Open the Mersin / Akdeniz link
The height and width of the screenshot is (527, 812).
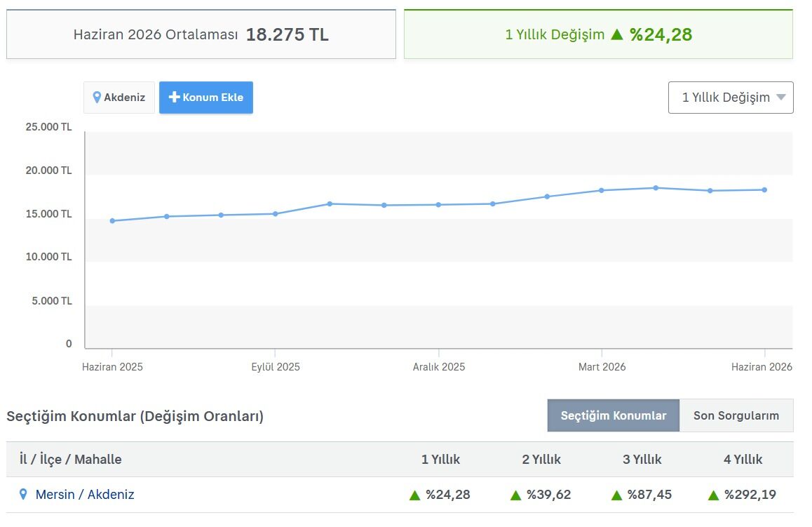pyautogui.click(x=85, y=494)
